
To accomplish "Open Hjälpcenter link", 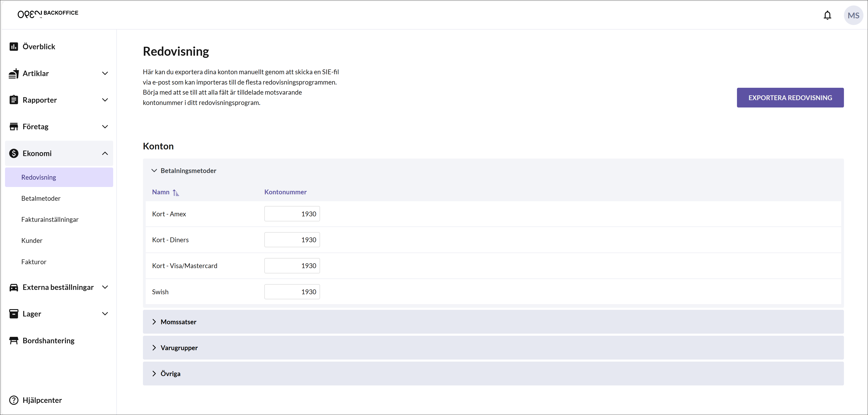I will coord(42,400).
